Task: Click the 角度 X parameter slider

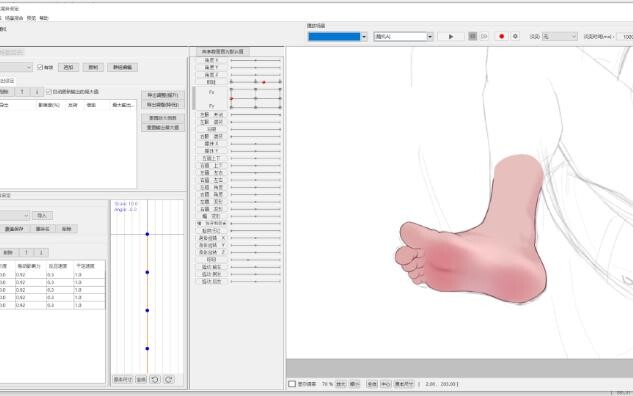Action: click(x=256, y=61)
